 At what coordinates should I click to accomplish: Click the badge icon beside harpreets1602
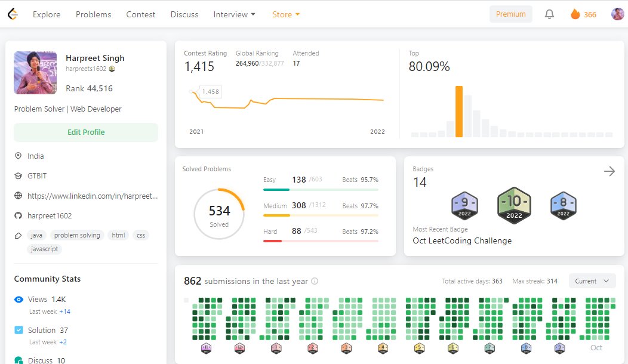point(112,69)
